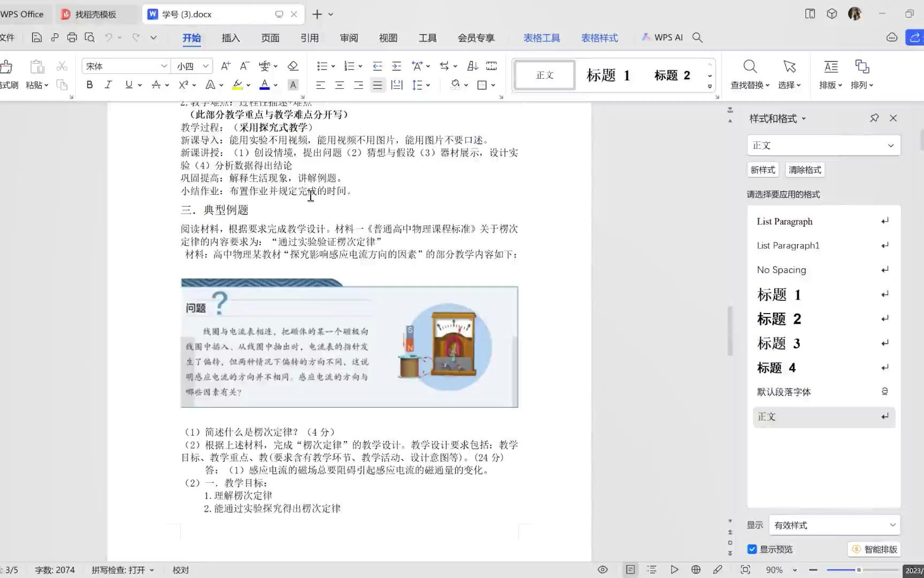The height and width of the screenshot is (578, 924).
Task: Click the 清除格式 button
Action: click(804, 170)
